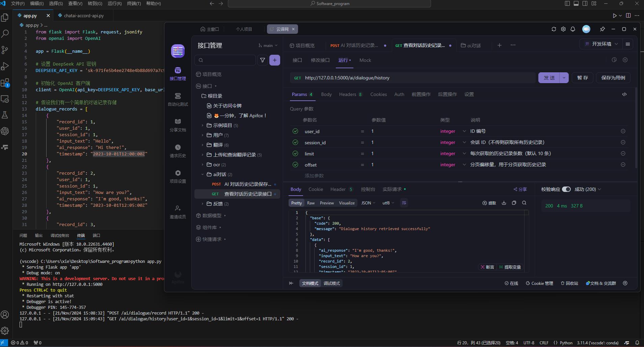Open Run and Debug in activity bar
This screenshot has height=347, width=644.
click(x=5, y=66)
